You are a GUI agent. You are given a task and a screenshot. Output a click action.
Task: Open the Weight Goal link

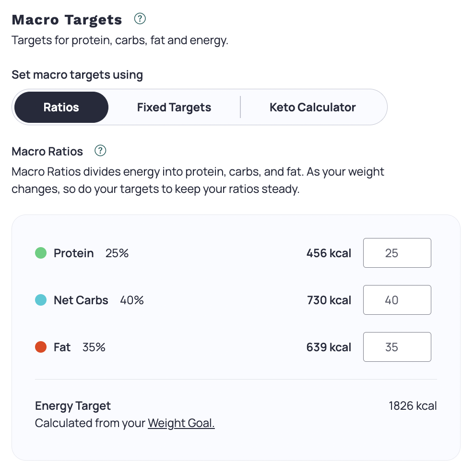click(x=181, y=423)
